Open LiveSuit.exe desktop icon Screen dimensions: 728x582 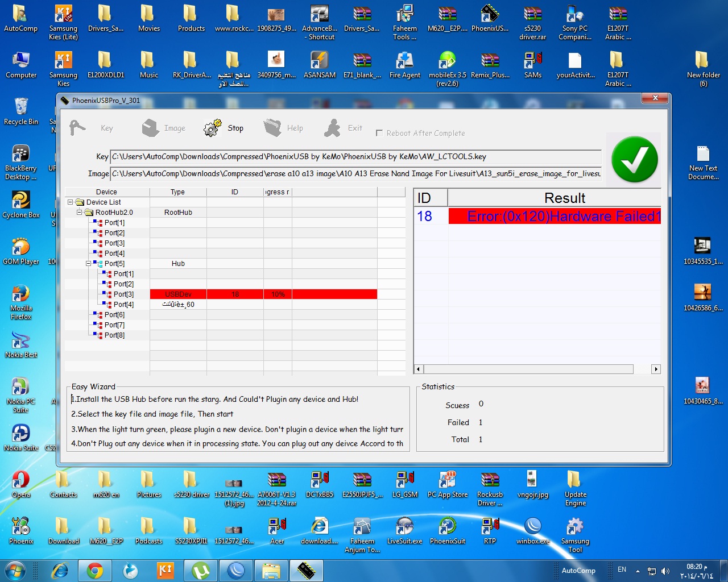click(404, 530)
